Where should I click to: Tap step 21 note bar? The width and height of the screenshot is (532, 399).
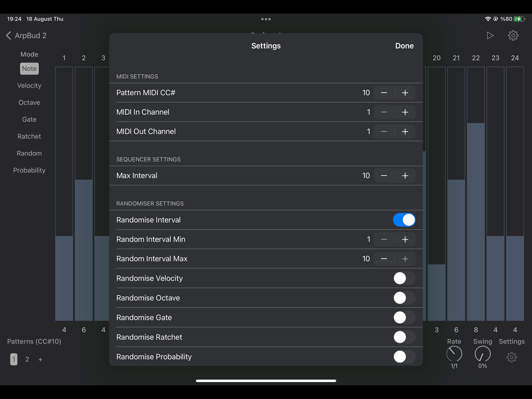click(x=456, y=194)
